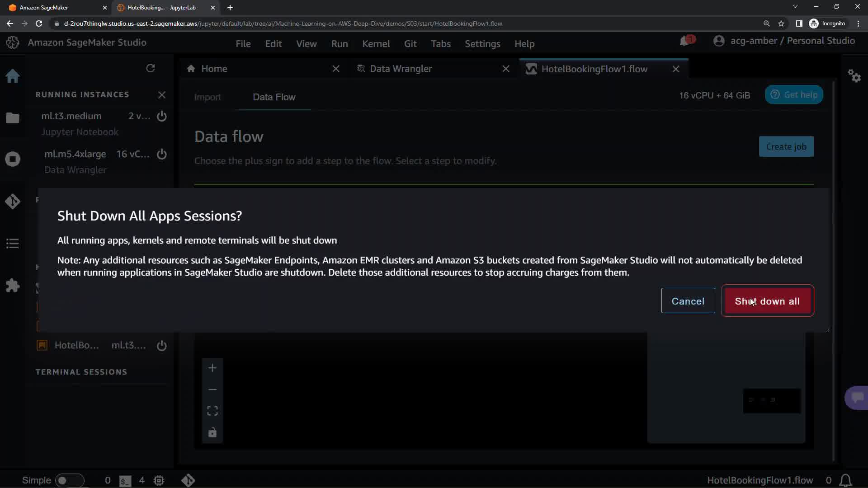This screenshot has height=488, width=868.
Task: Toggle the Simple mode switch
Action: click(69, 480)
